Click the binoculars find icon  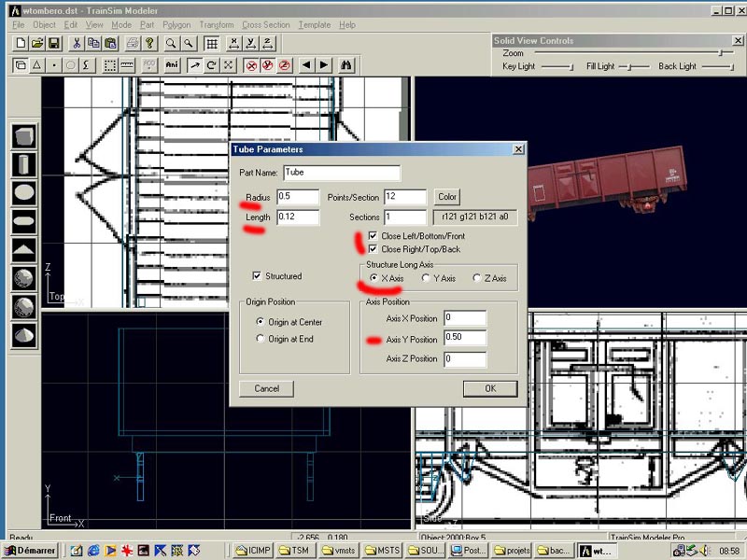coord(346,65)
